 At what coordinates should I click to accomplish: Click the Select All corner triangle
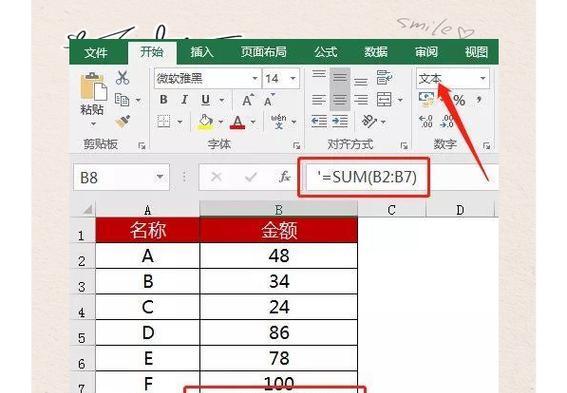point(87,209)
